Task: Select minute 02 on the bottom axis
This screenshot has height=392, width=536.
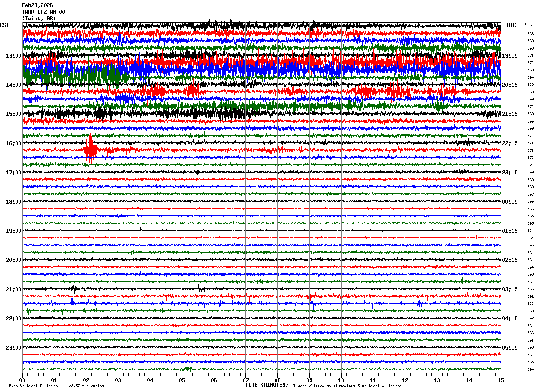Action: coord(86,380)
